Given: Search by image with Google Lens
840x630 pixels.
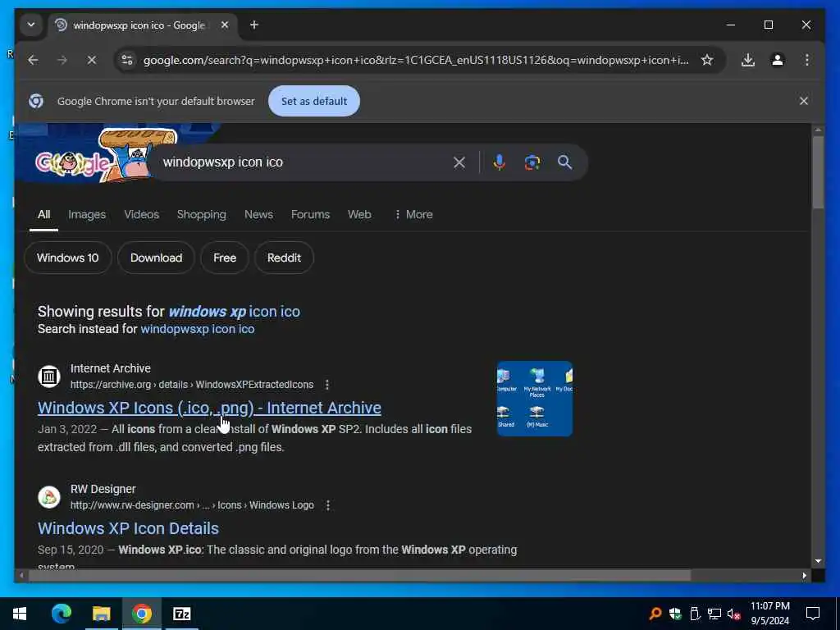Looking at the screenshot, I should click(x=532, y=162).
